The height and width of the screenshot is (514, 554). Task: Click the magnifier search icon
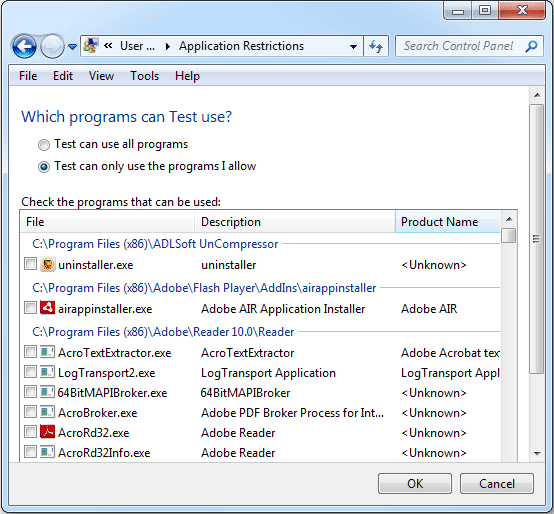(531, 46)
